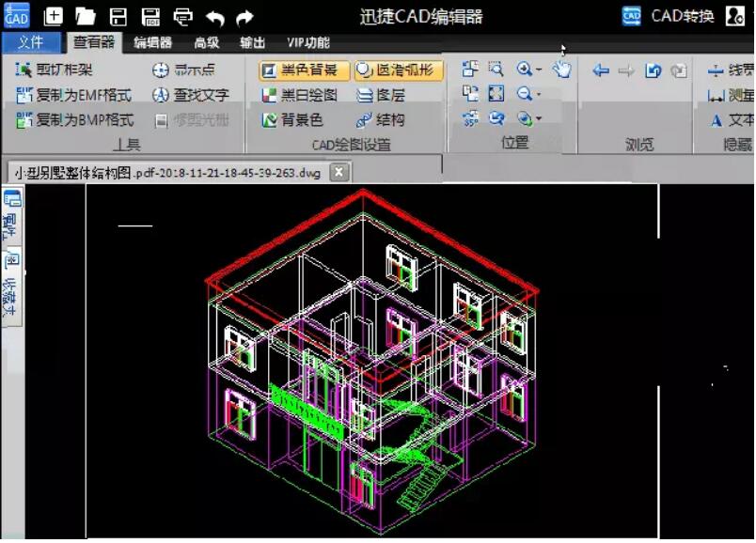Click the rotate page left icon in 浏览

coord(654,70)
